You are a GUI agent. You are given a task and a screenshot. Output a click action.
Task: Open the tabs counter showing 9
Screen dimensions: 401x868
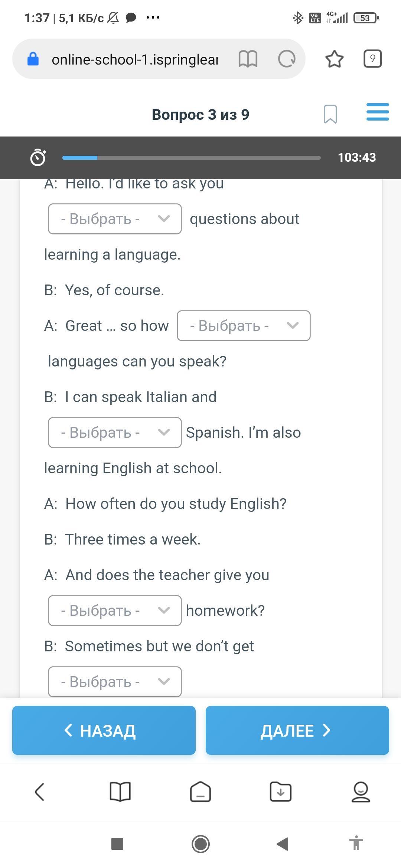coord(372,59)
